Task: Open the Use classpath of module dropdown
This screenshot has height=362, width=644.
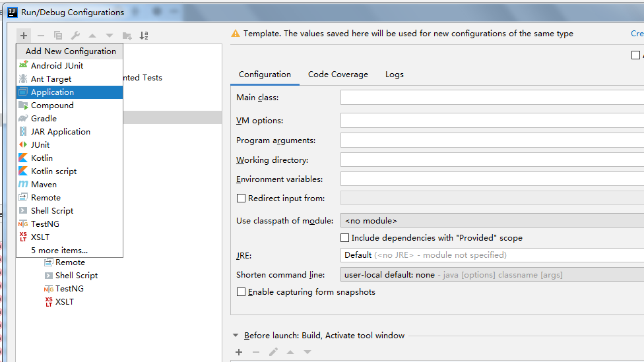Action: click(492, 220)
